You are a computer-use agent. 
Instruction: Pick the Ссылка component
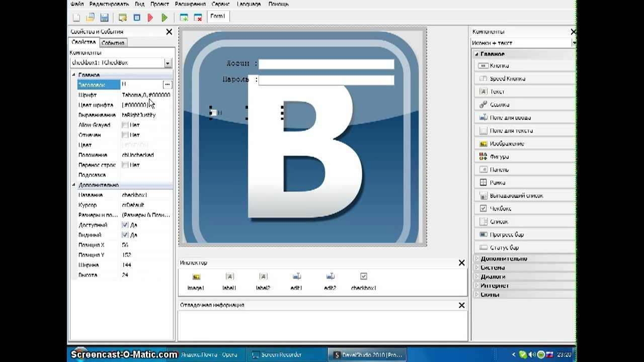click(524, 105)
